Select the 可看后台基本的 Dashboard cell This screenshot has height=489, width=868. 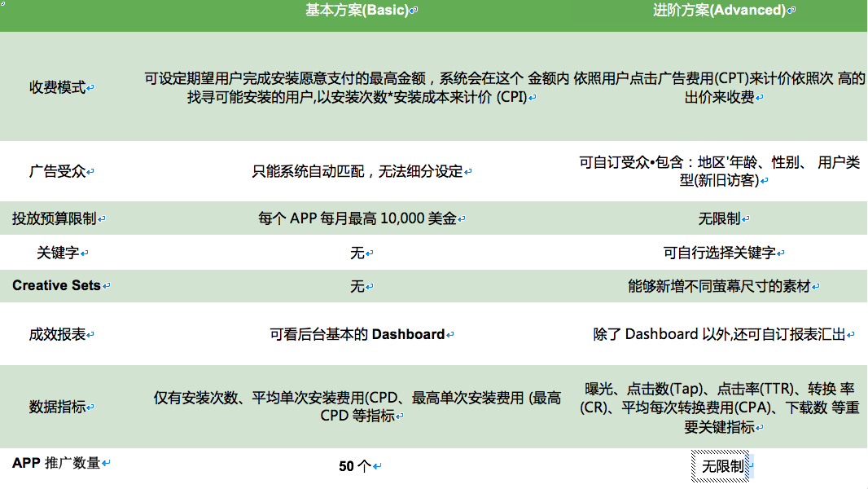[360, 333]
